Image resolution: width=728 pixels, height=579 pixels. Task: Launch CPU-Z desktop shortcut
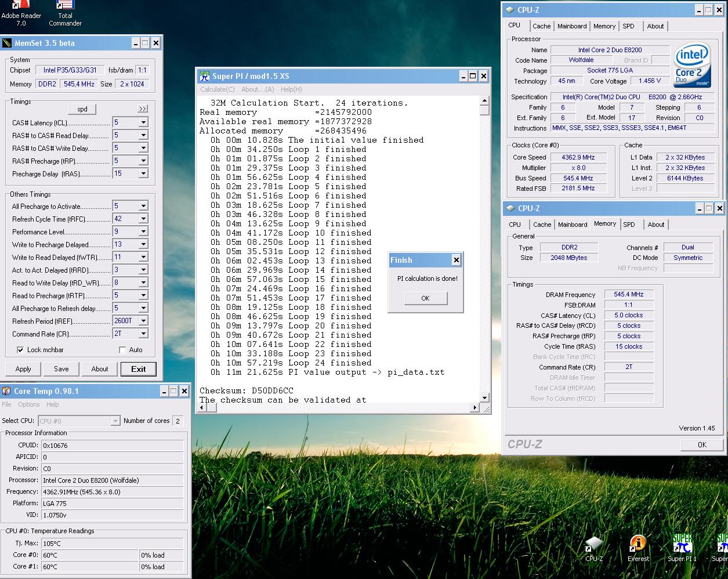coord(594,549)
